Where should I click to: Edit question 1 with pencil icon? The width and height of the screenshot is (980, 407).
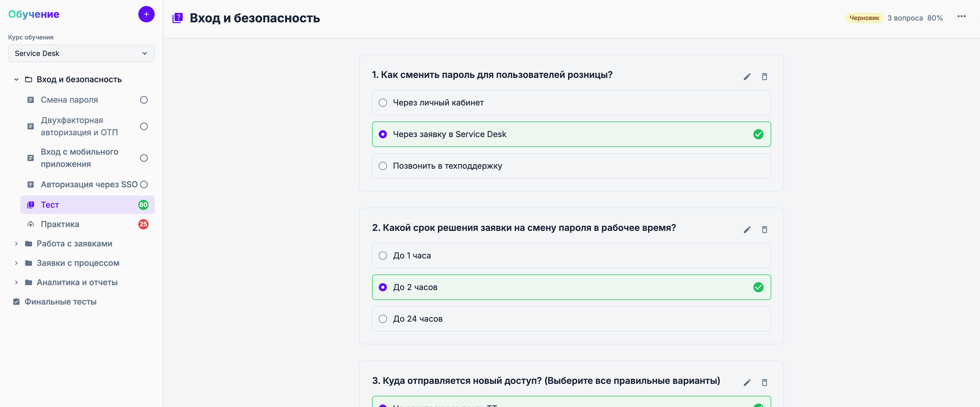click(747, 77)
